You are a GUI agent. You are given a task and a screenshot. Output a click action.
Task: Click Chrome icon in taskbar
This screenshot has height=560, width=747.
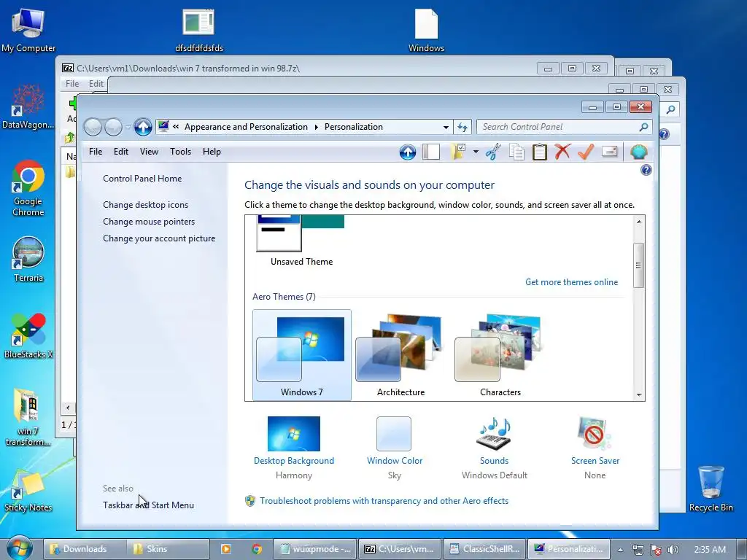point(258,549)
